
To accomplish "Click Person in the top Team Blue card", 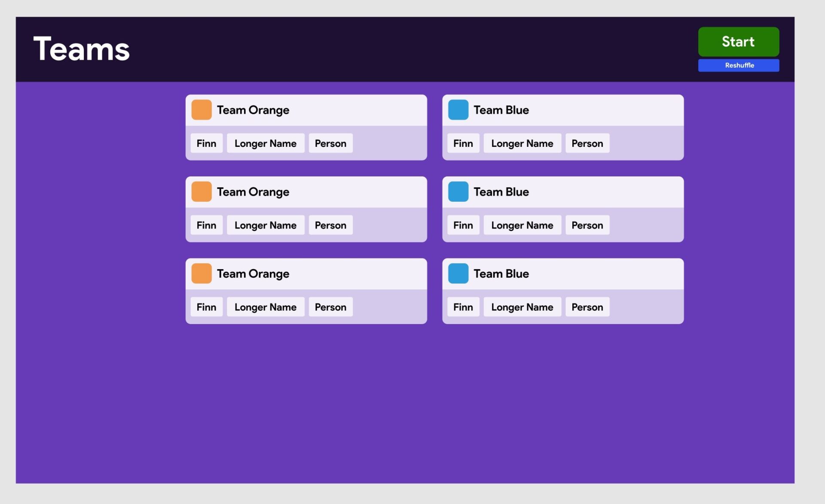I will click(587, 143).
